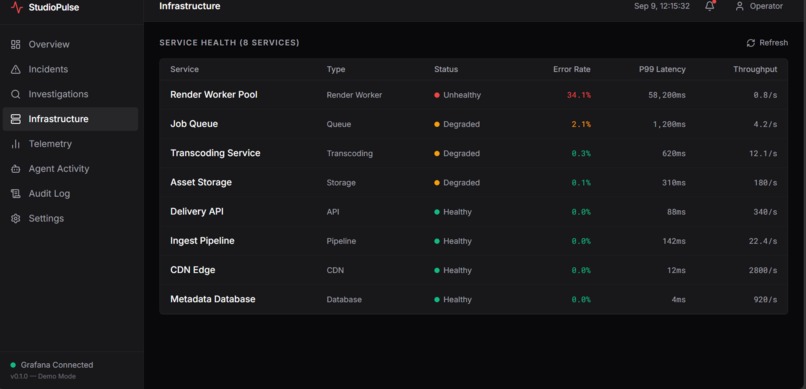
Task: Go to the Infrastructure page
Action: coord(70,119)
